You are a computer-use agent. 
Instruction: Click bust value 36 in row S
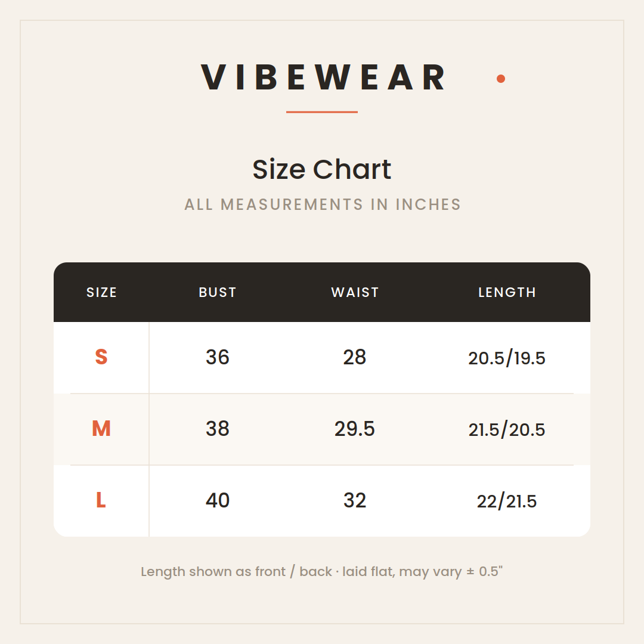tap(218, 357)
